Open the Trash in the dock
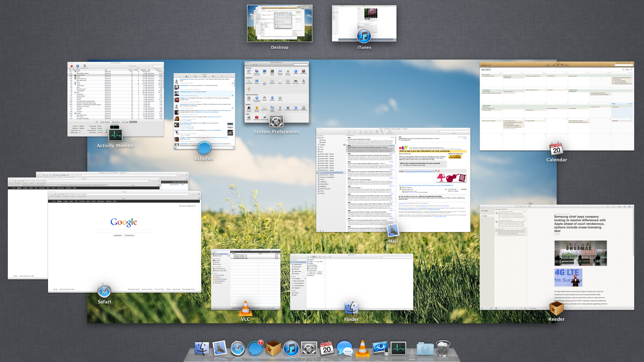Screen dimensions: 644x362 [443, 348]
